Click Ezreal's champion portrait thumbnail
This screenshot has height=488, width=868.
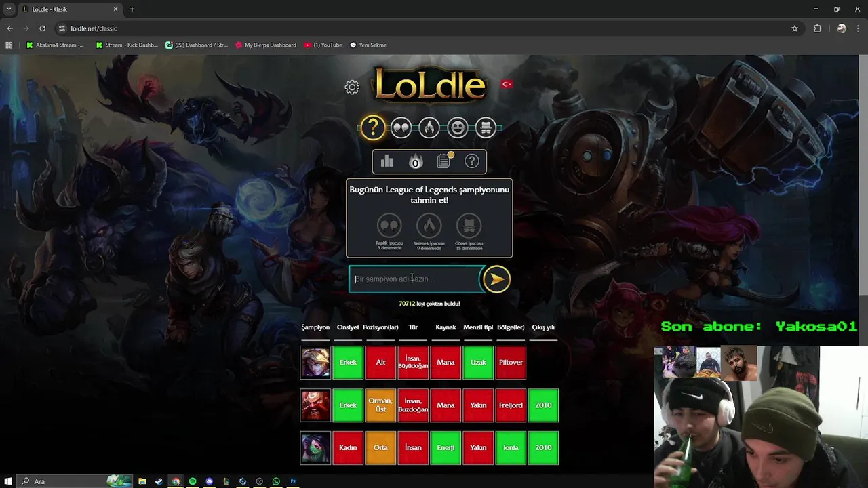pos(315,363)
